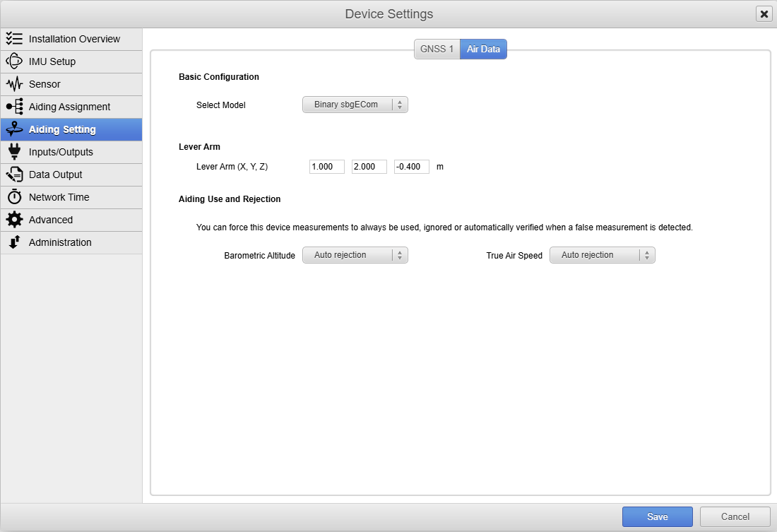Viewport: 777px width, 532px height.
Task: Click the Installation Overview checklist icon
Action: (x=14, y=39)
